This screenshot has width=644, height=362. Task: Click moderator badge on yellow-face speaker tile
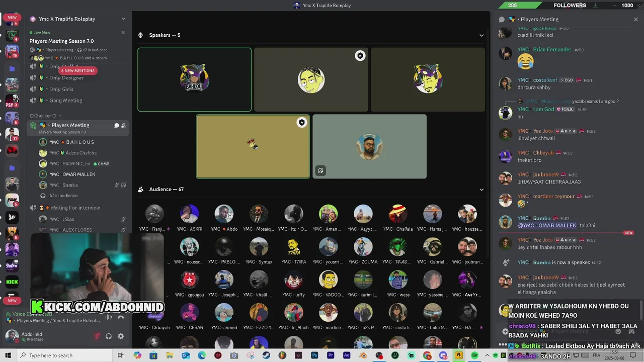coord(360,56)
